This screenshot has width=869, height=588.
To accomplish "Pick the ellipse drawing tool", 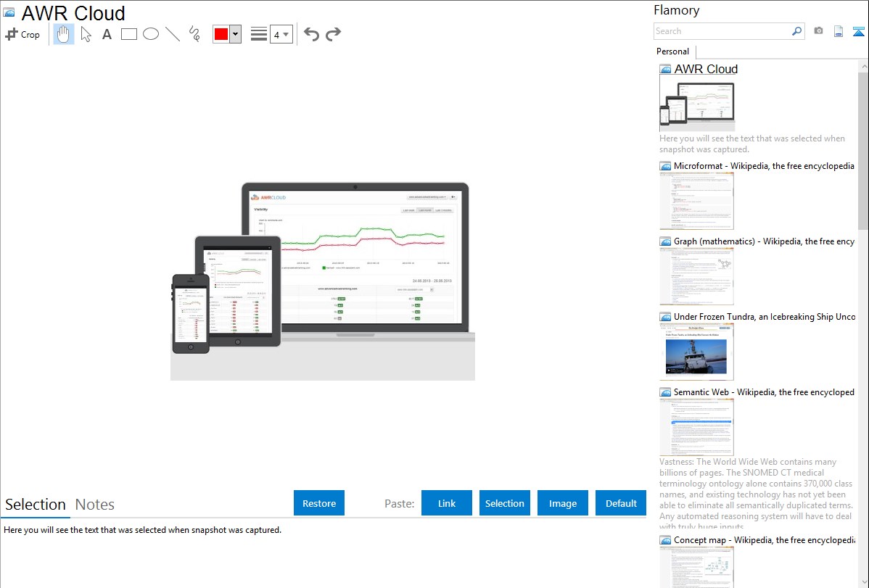I will [151, 34].
